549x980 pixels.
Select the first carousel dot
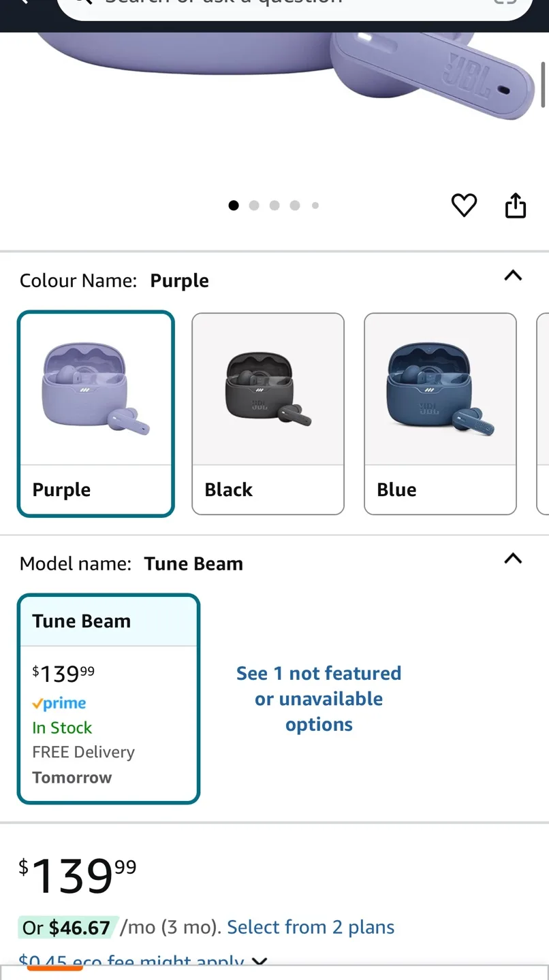(x=234, y=205)
